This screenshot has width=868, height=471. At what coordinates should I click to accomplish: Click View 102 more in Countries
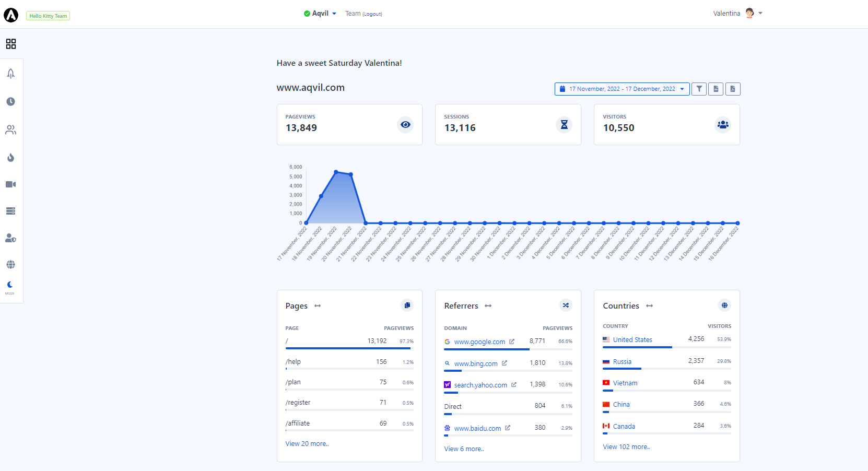(626, 447)
